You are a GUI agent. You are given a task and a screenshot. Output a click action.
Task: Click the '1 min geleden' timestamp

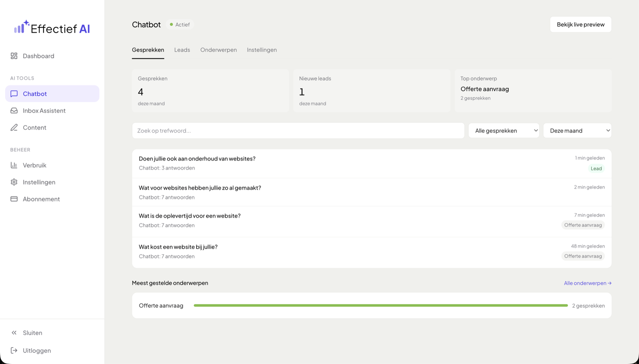590,158
